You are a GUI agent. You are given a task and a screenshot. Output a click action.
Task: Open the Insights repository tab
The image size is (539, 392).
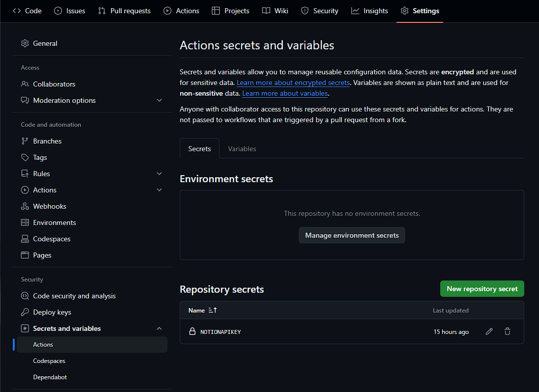[x=370, y=11]
